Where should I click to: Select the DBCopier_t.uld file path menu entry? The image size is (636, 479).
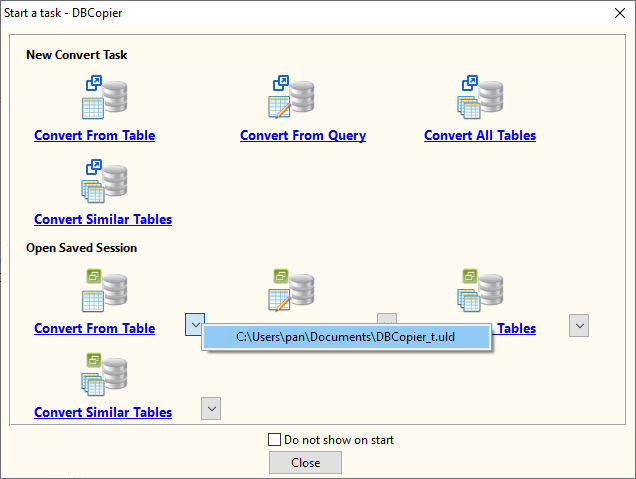click(x=346, y=338)
